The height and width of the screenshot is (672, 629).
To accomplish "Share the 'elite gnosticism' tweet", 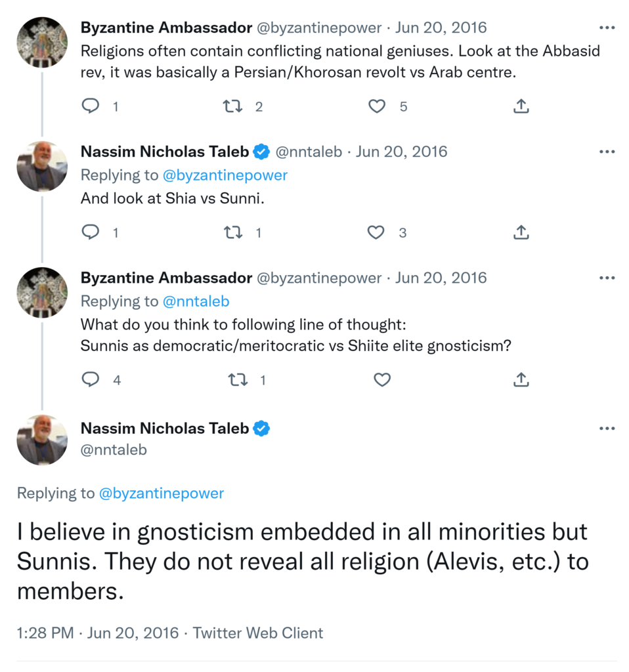I will pos(521,379).
